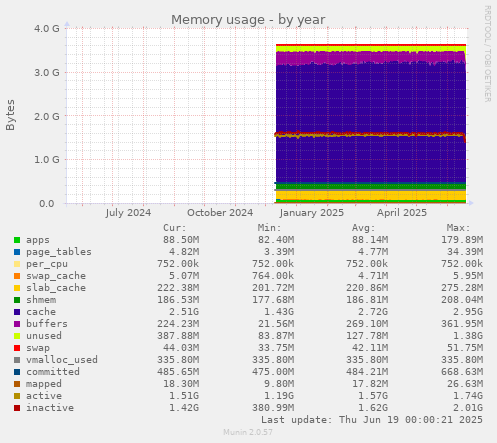Click the purple buffers legend swatch
The height and width of the screenshot is (443, 497).
[x=17, y=324]
